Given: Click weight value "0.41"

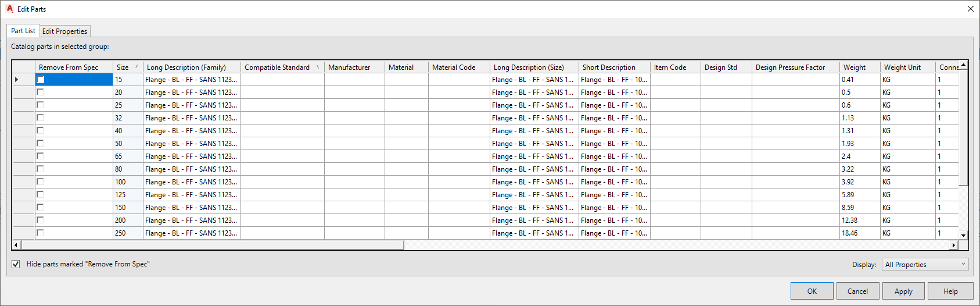Looking at the screenshot, I should (x=860, y=80).
